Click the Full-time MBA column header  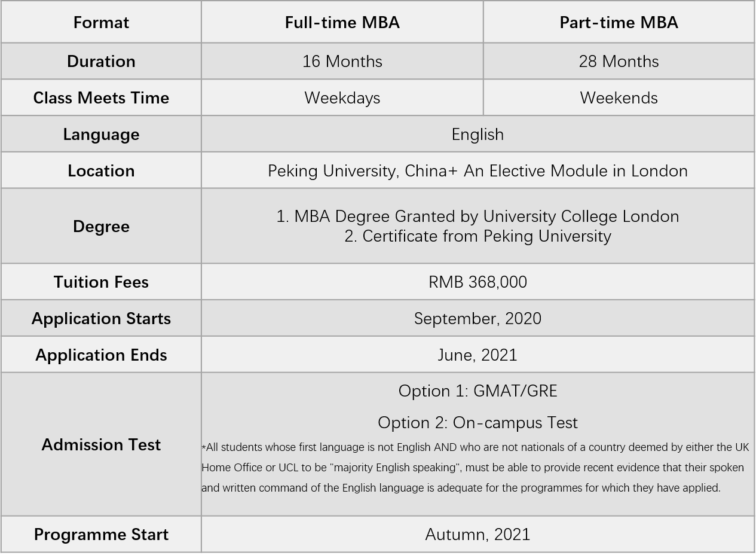coord(342,23)
